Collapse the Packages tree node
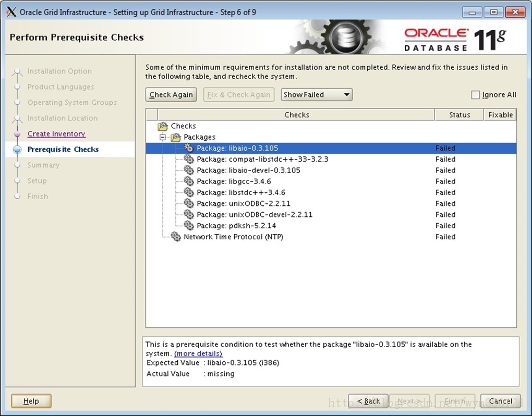 163,137
